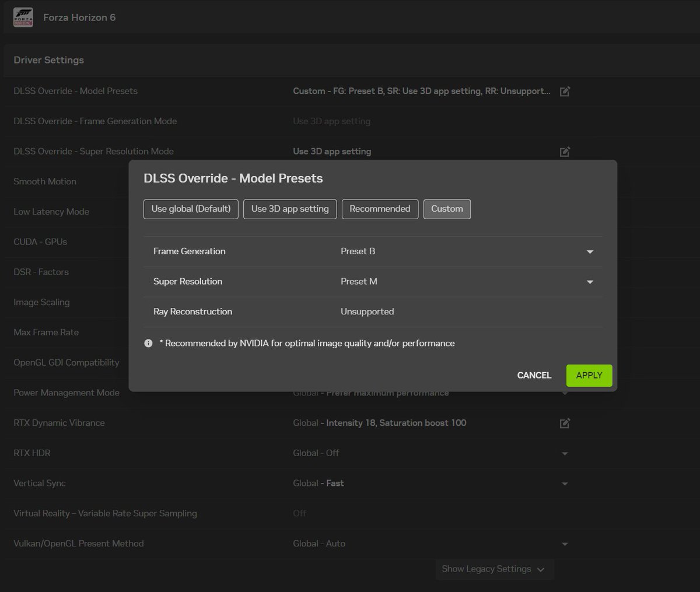Edit DLSS Override Super Resolution Mode
700x592 pixels.
coord(565,152)
